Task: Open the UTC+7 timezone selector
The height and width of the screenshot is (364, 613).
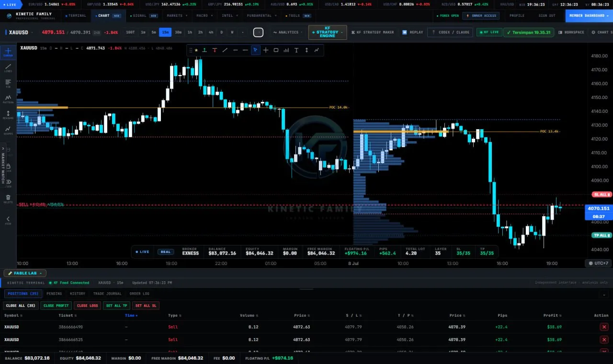Action: 598,263
